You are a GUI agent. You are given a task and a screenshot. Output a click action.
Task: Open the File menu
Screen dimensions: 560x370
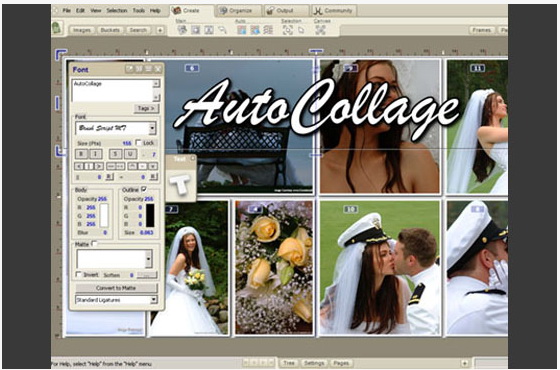point(66,10)
